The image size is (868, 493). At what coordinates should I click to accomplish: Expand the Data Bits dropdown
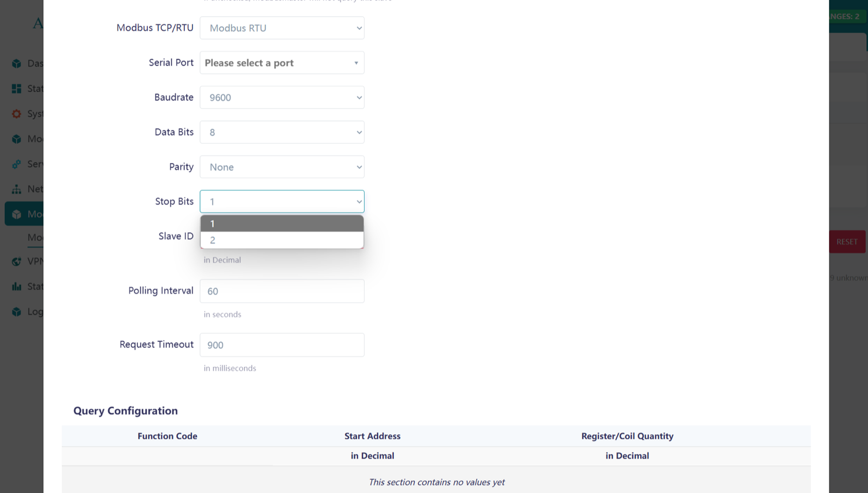(x=282, y=132)
